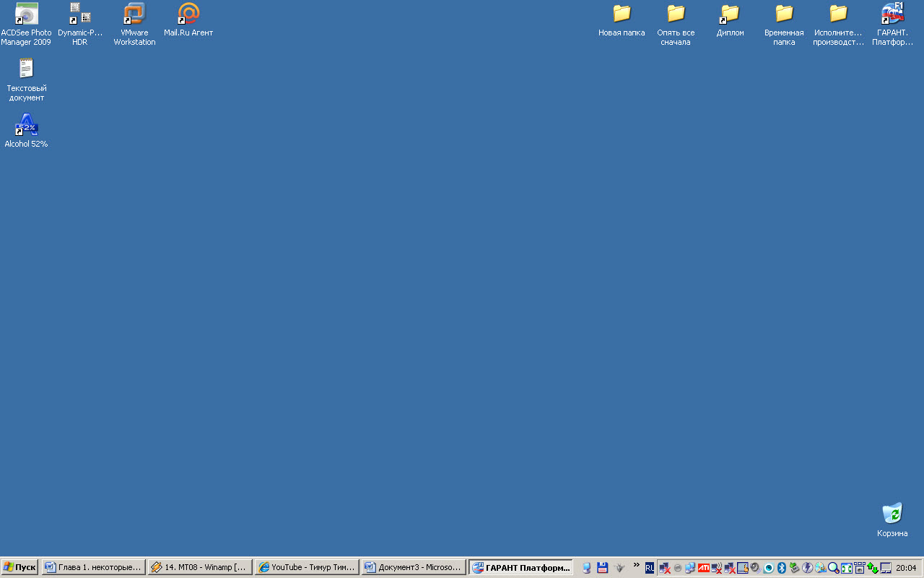The height and width of the screenshot is (578, 924).
Task: Switch to YouTube Internet Explorer taskbar window
Action: click(x=307, y=567)
